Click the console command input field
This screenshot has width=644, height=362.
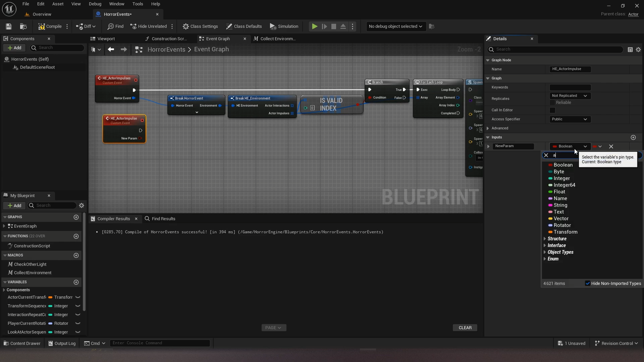(x=160, y=343)
